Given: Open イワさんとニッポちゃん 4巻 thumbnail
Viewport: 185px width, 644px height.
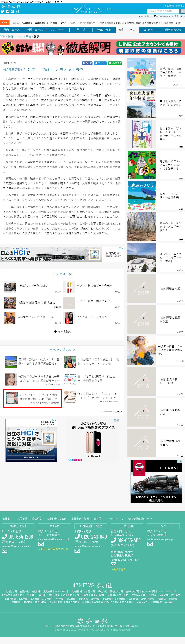Looking at the screenshot, I should (142, 165).
